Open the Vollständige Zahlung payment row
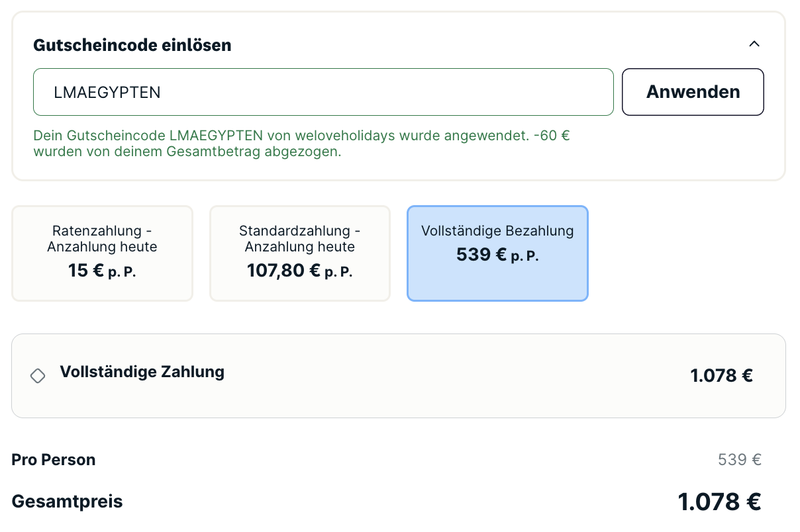Viewport: 800px width, 532px height. click(x=399, y=376)
